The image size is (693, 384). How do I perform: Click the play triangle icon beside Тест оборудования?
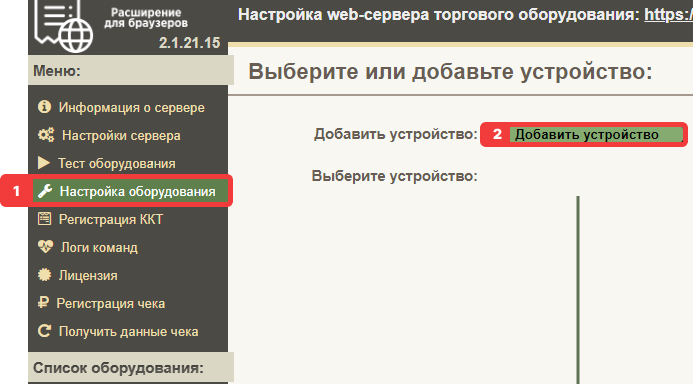pyautogui.click(x=44, y=163)
